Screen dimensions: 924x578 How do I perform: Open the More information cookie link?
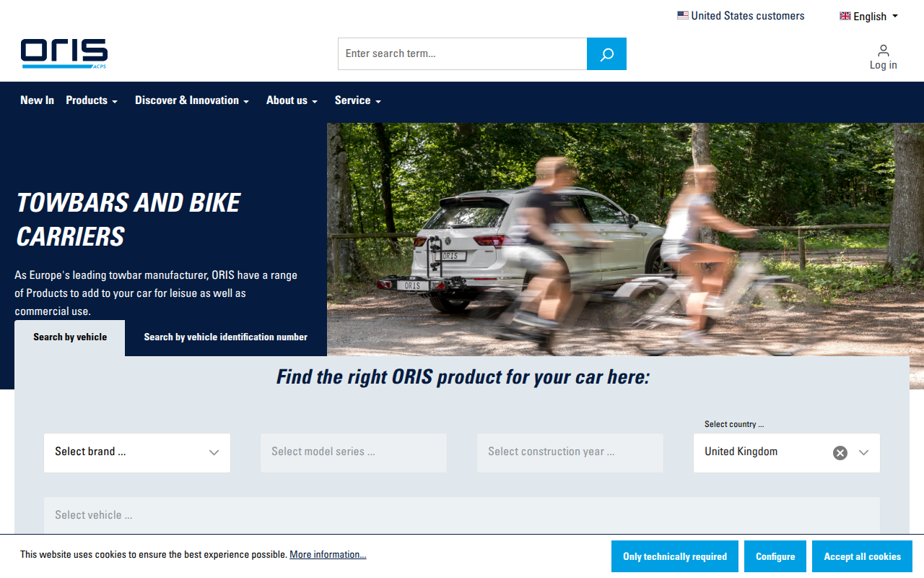pyautogui.click(x=328, y=555)
